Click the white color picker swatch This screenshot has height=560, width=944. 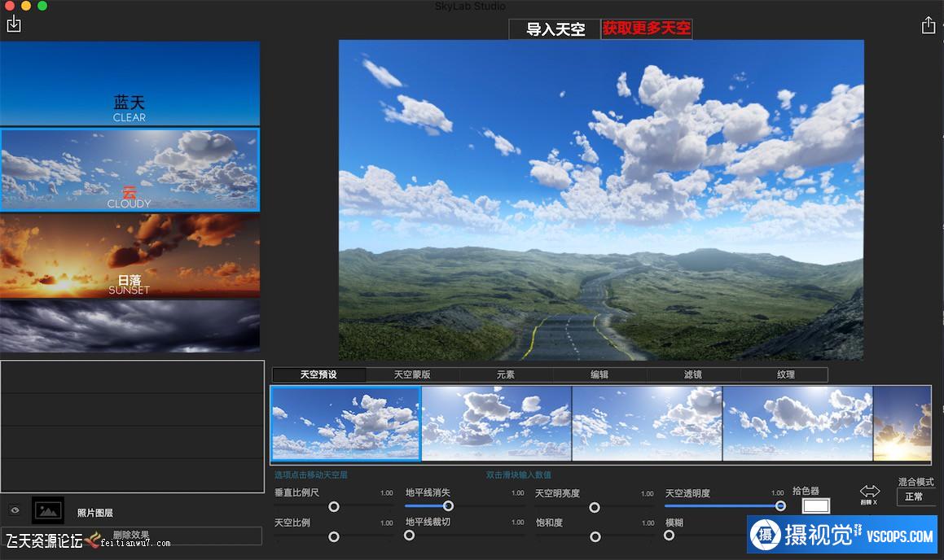815,506
